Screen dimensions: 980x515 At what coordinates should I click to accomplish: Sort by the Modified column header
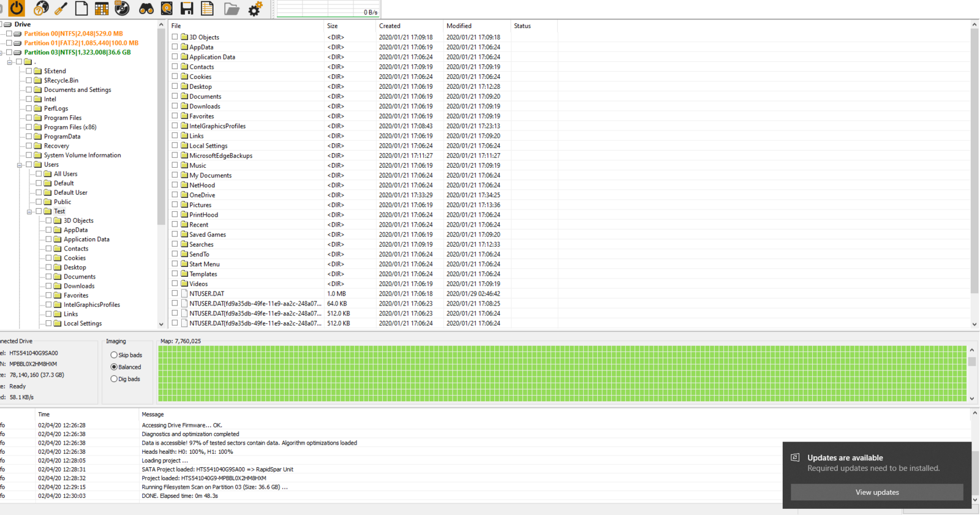[459, 26]
